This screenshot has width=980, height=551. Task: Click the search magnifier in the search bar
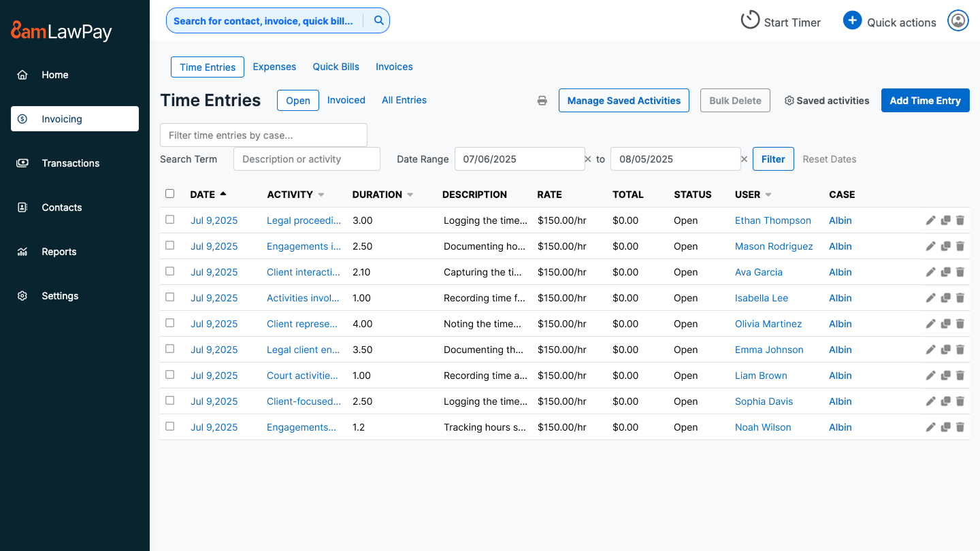tap(378, 20)
